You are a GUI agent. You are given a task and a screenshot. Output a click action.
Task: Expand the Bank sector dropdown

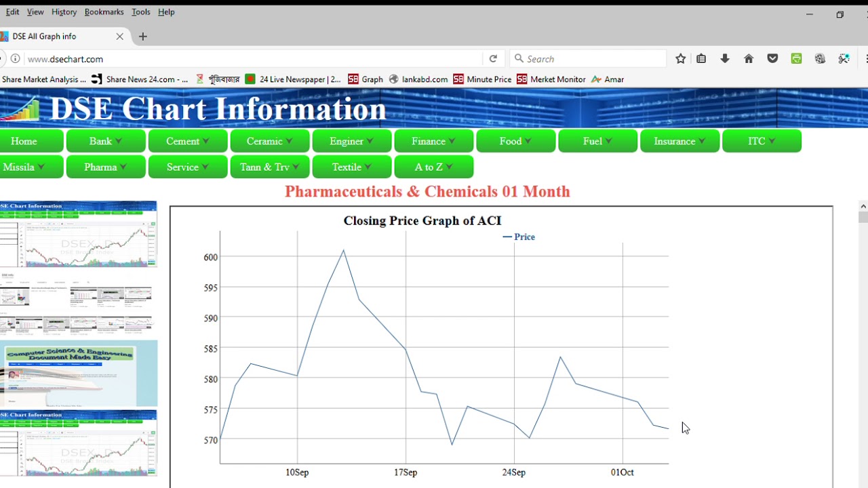pyautogui.click(x=106, y=141)
